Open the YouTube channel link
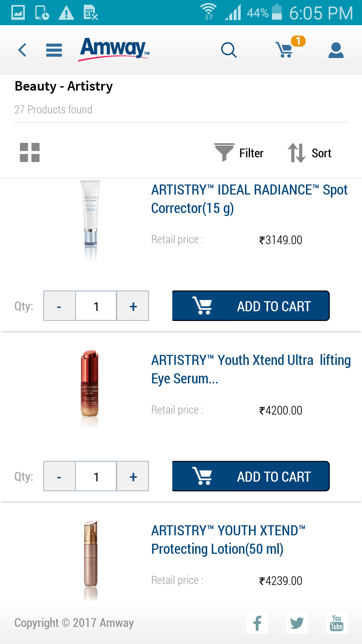The image size is (362, 644). (x=337, y=623)
